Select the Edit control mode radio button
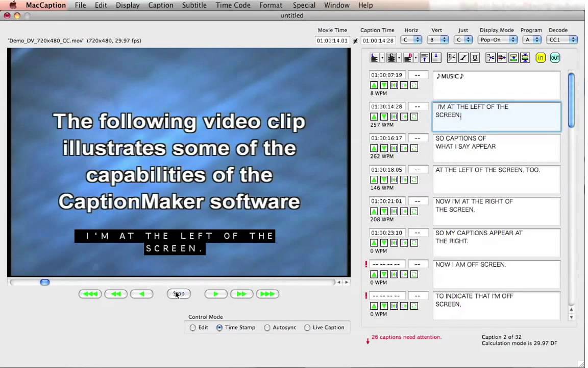Screen dimensions: 588x368 point(193,328)
